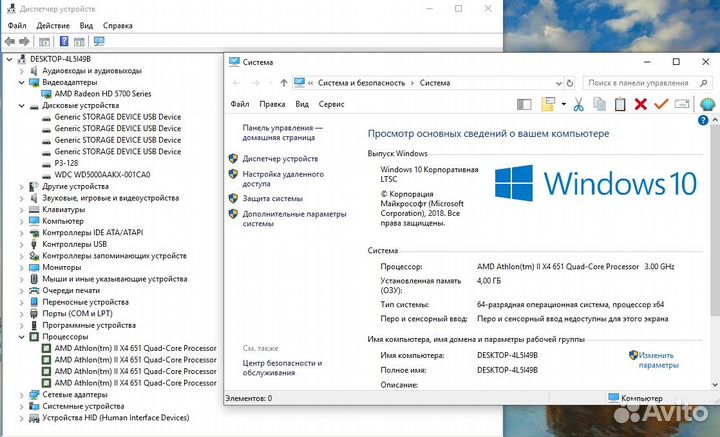This screenshot has height=437, width=720.
Task: Click Back arrow in System window navigation
Action: (236, 83)
